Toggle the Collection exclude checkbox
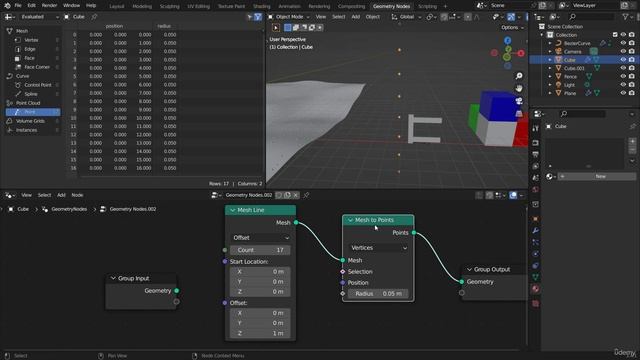 615,35
